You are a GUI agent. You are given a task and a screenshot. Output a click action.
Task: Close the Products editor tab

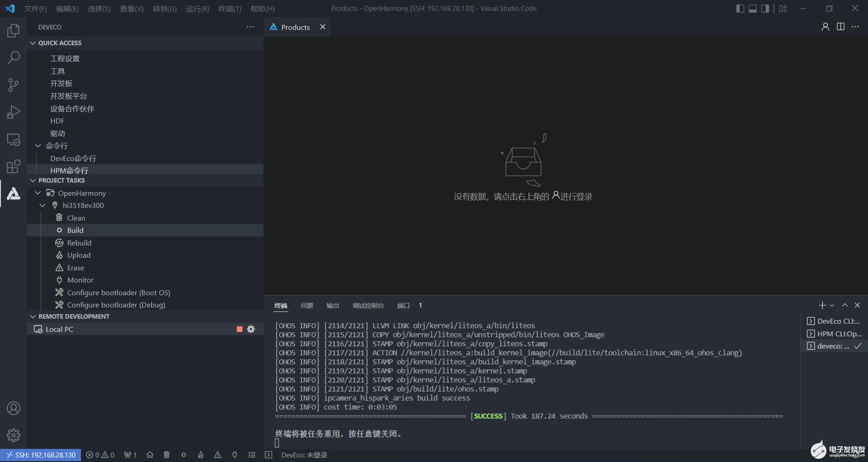[x=323, y=27]
